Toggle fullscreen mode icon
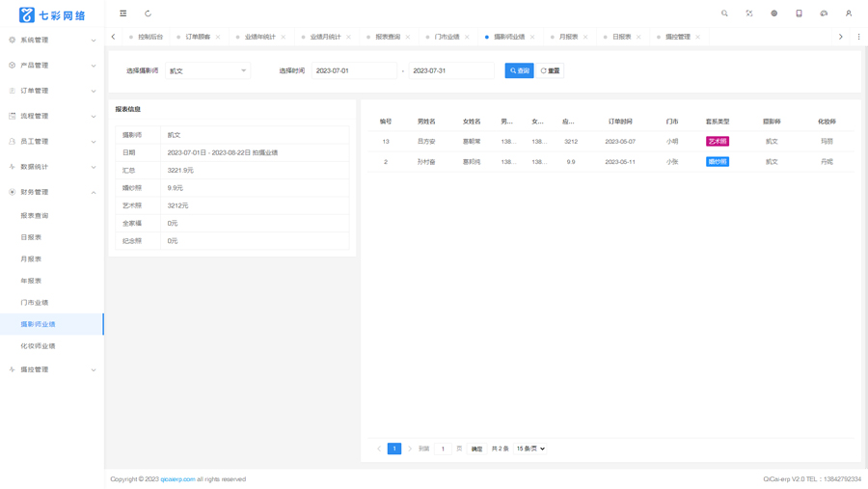The height and width of the screenshot is (489, 868). 749,14
